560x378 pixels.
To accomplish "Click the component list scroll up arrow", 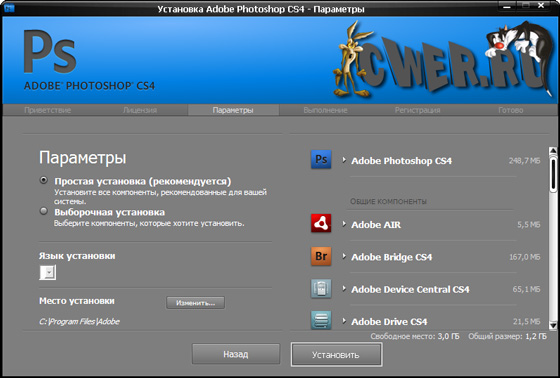I will coord(553,150).
